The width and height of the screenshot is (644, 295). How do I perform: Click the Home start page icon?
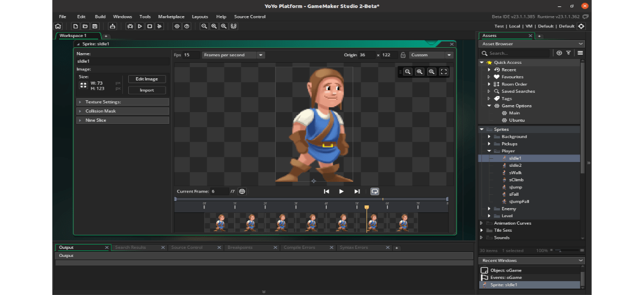click(x=58, y=26)
